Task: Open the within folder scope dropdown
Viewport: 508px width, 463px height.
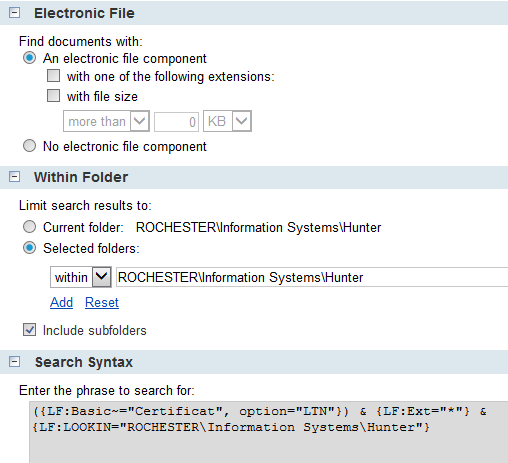Action: [81, 277]
